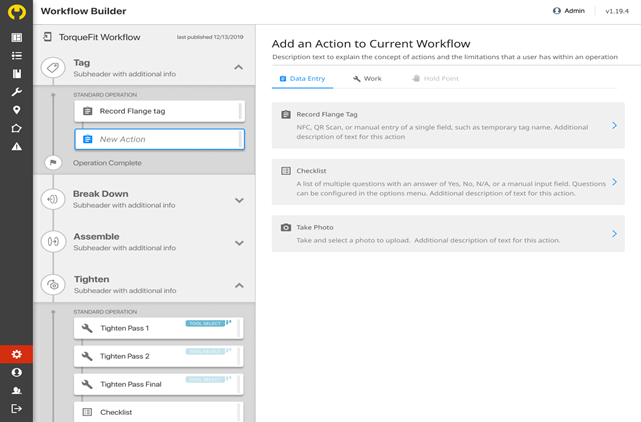Click the TorqueFit Workflow title

point(99,37)
